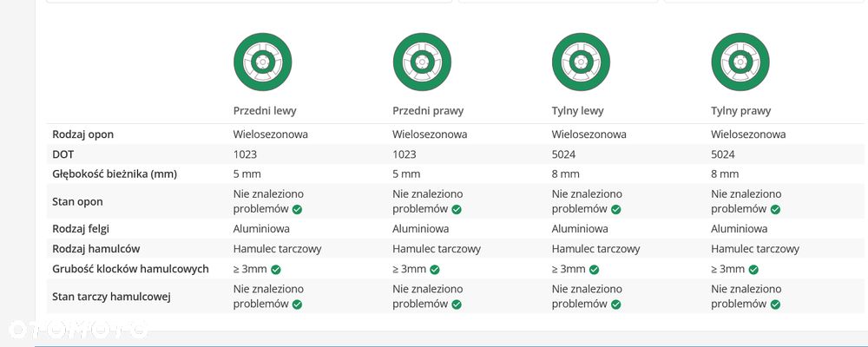This screenshot has width=868, height=347.
Task: Click the Przedni lewy wheel icon
Action: coord(262,62)
